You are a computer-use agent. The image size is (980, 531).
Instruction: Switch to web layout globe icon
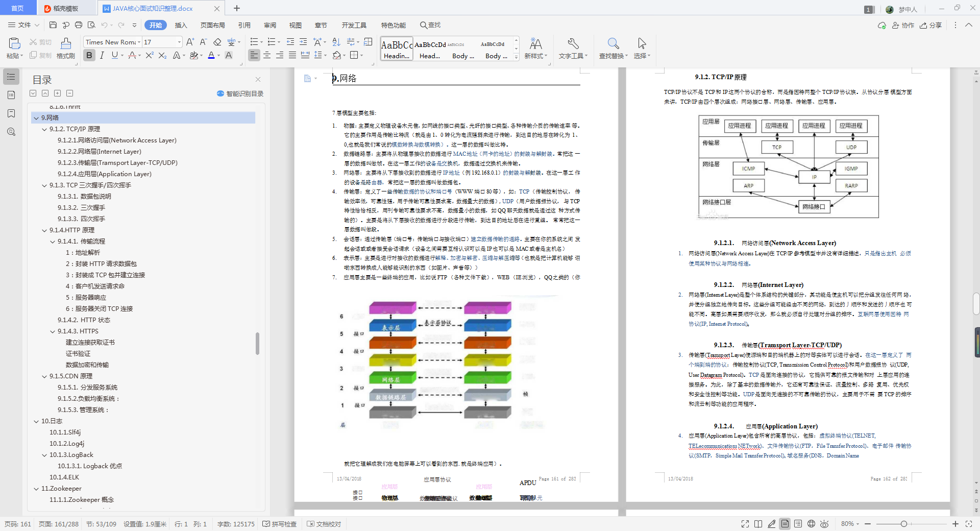(811, 524)
